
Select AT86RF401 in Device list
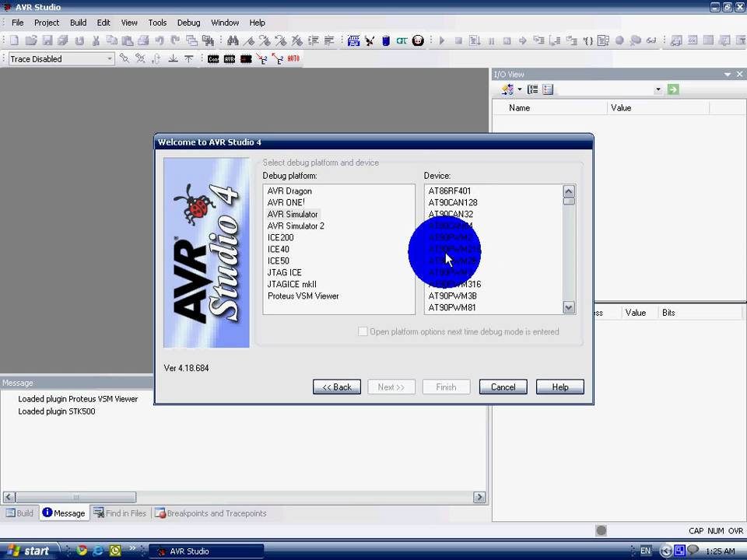coord(450,191)
